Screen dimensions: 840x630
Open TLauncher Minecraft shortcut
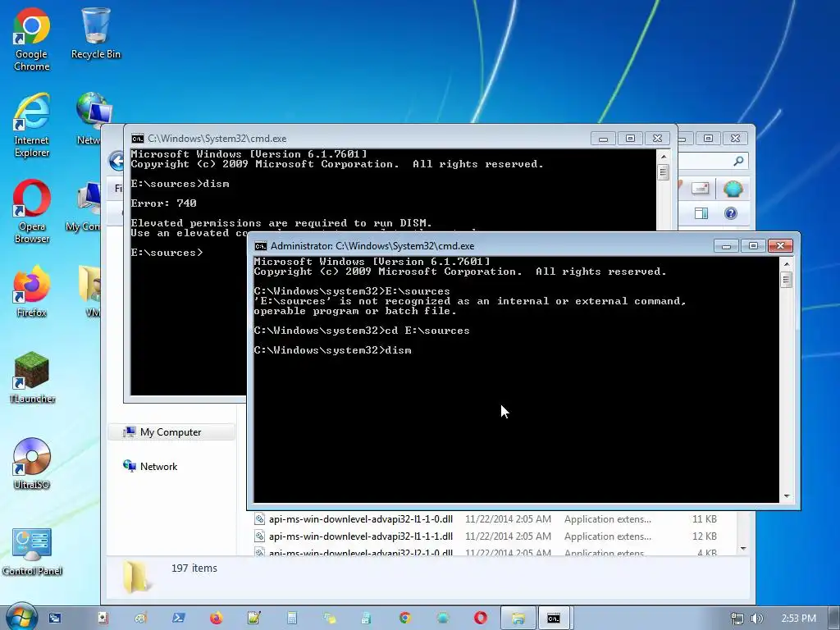pyautogui.click(x=32, y=377)
